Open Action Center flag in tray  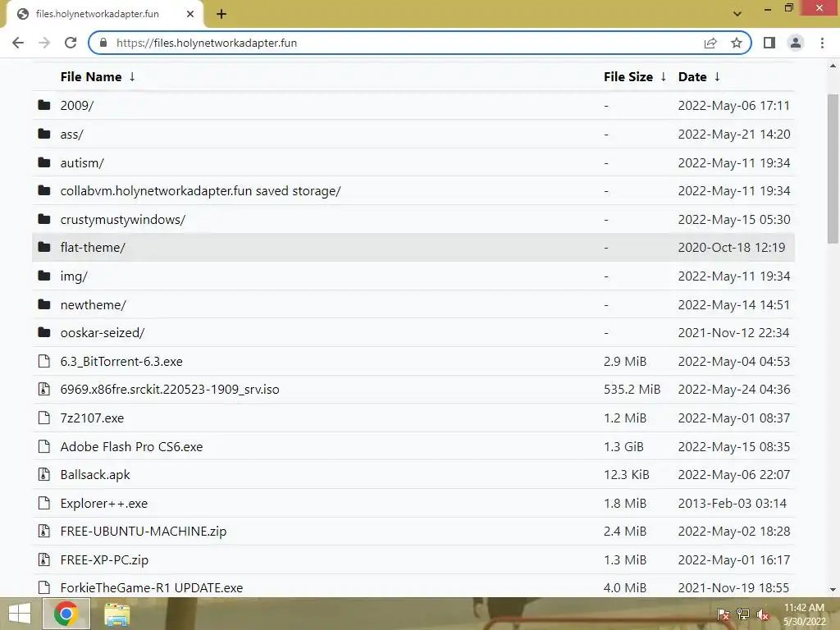(x=724, y=614)
